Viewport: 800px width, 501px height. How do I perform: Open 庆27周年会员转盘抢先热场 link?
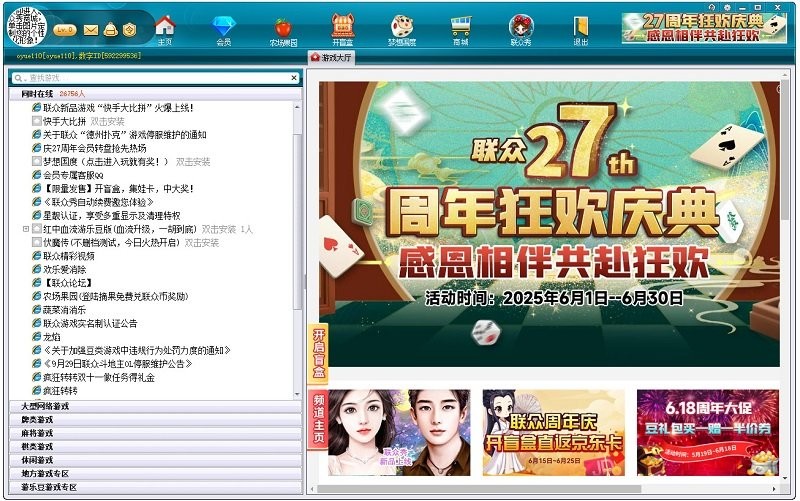pyautogui.click(x=90, y=148)
